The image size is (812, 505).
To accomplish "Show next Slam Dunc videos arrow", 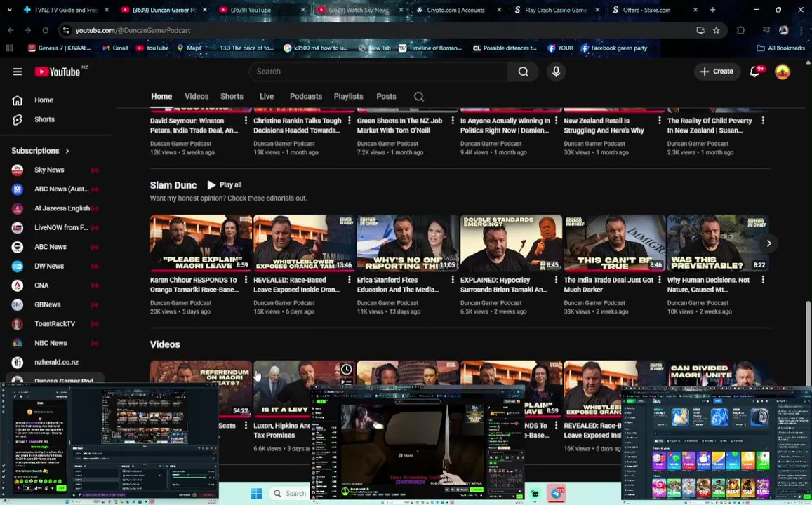I will coord(768,243).
